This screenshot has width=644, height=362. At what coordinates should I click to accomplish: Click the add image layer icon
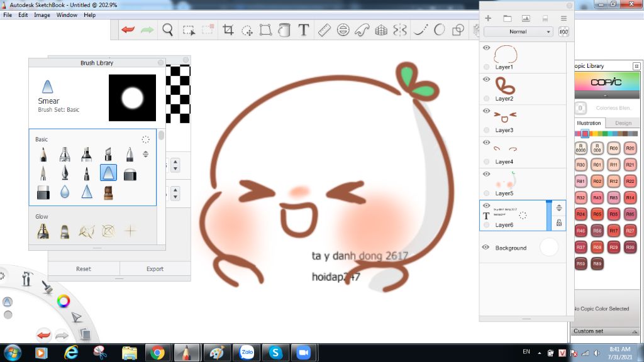(526, 18)
